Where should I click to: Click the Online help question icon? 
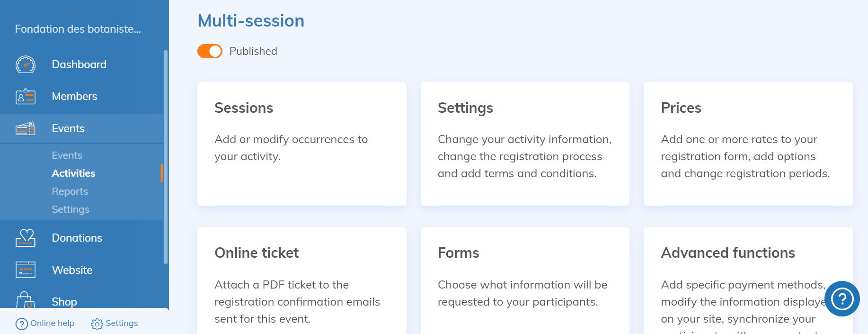(x=21, y=324)
